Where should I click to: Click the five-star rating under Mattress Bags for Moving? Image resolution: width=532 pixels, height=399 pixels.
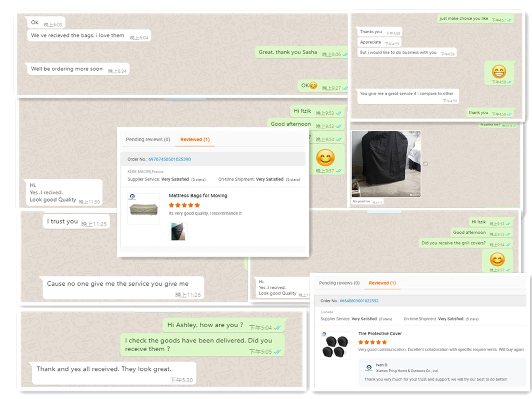(x=184, y=205)
